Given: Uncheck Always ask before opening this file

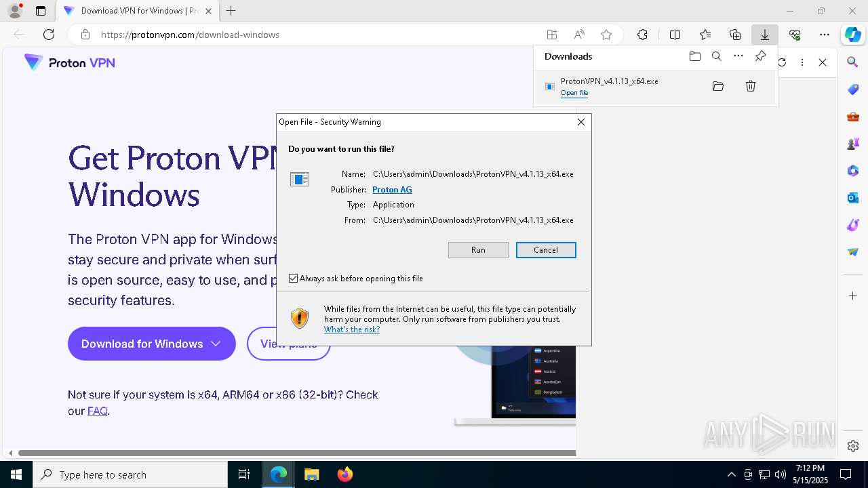Looking at the screenshot, I should pyautogui.click(x=294, y=279).
